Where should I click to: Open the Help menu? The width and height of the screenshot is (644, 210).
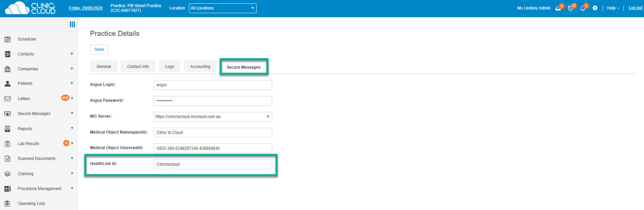pos(613,8)
